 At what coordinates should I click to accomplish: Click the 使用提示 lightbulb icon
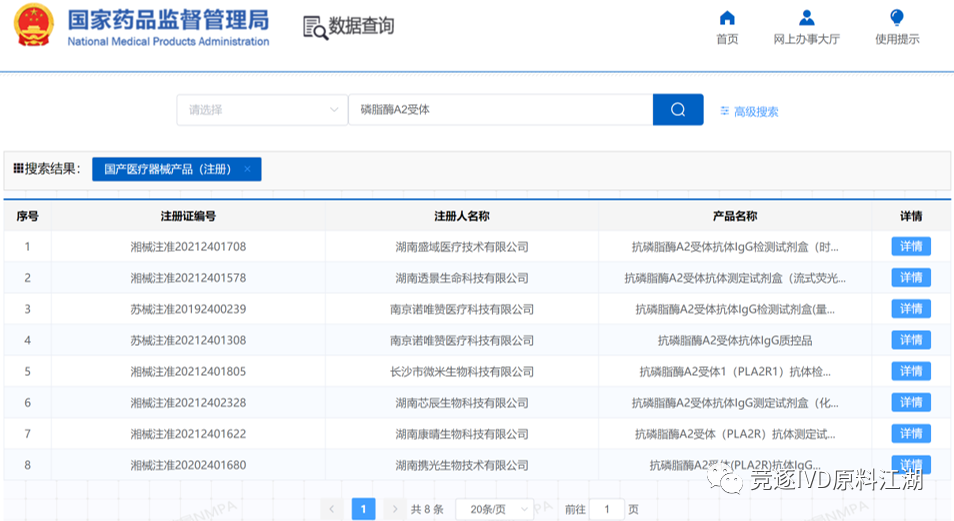(897, 18)
